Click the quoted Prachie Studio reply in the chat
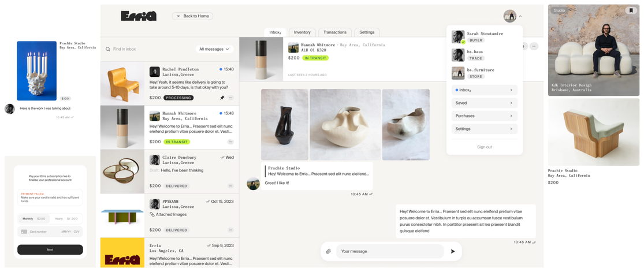 click(x=317, y=171)
